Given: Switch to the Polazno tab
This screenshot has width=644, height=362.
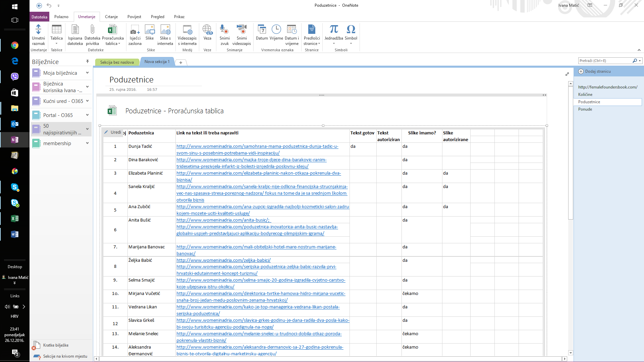Looking at the screenshot, I should click(x=61, y=17).
